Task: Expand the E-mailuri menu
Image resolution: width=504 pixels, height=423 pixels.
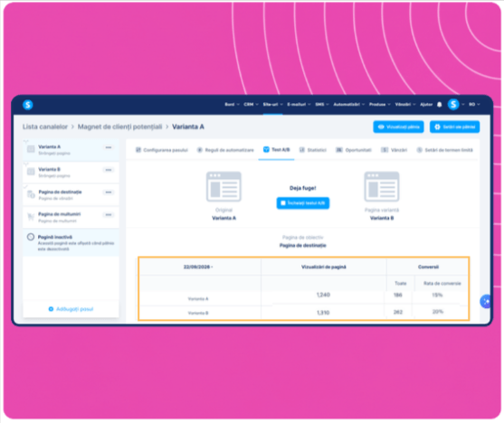Action: [299, 104]
